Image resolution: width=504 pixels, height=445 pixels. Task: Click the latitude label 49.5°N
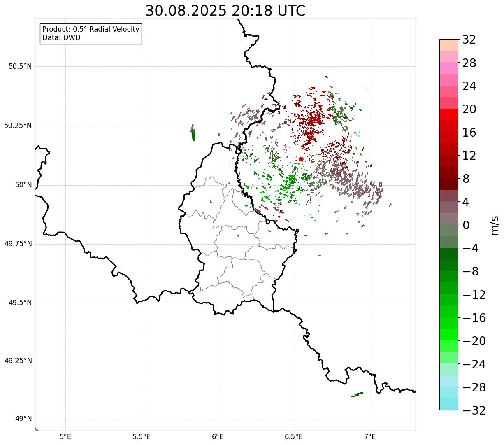(x=20, y=303)
